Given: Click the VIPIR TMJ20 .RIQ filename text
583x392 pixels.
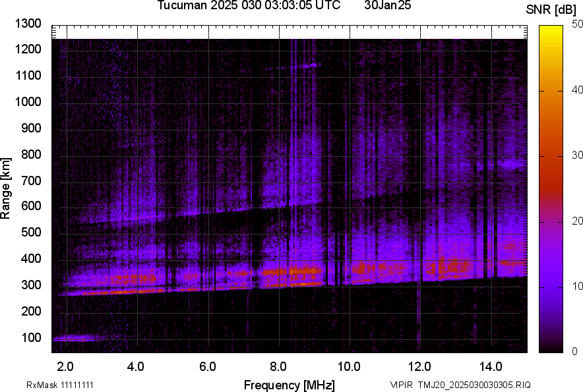Looking at the screenshot, I should point(460,385).
